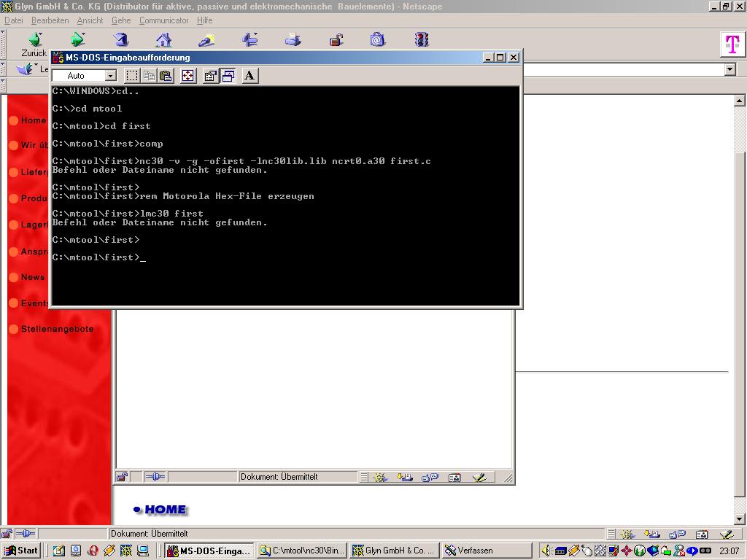
Task: Click the Show Desktop quick launch icon
Action: click(58, 551)
